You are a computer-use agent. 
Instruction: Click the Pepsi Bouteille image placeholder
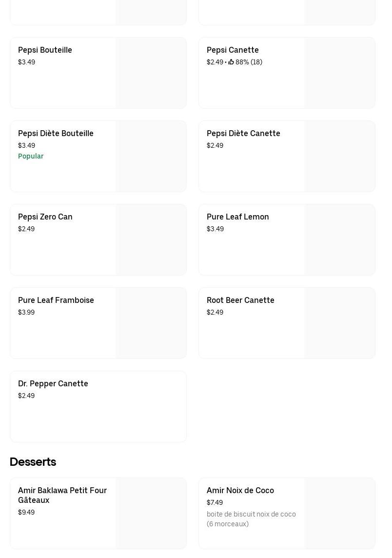coord(151,73)
